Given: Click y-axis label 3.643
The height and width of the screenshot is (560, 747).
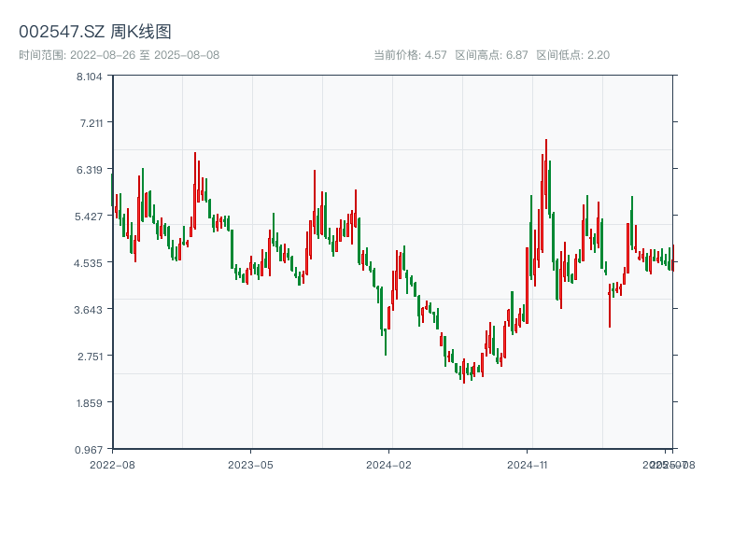Looking at the screenshot, I should [88, 310].
